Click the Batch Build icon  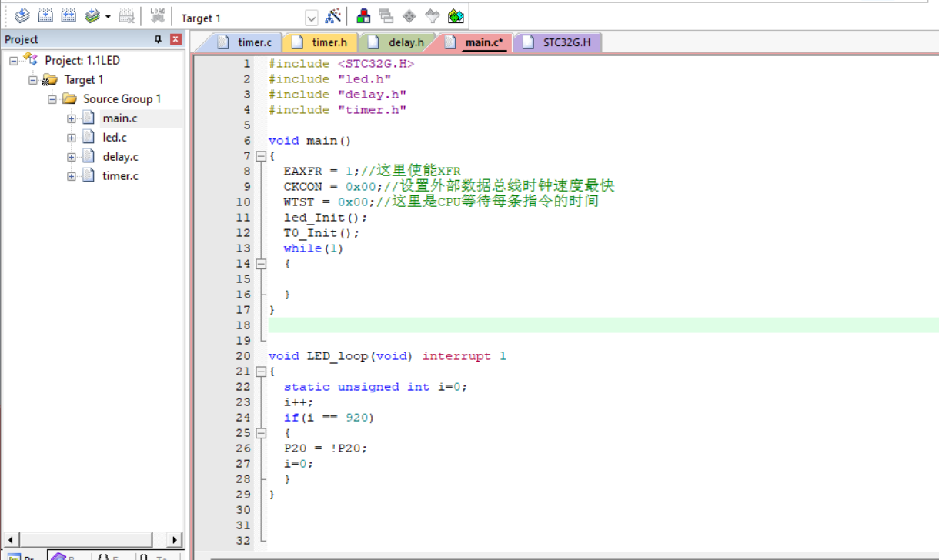tap(92, 16)
